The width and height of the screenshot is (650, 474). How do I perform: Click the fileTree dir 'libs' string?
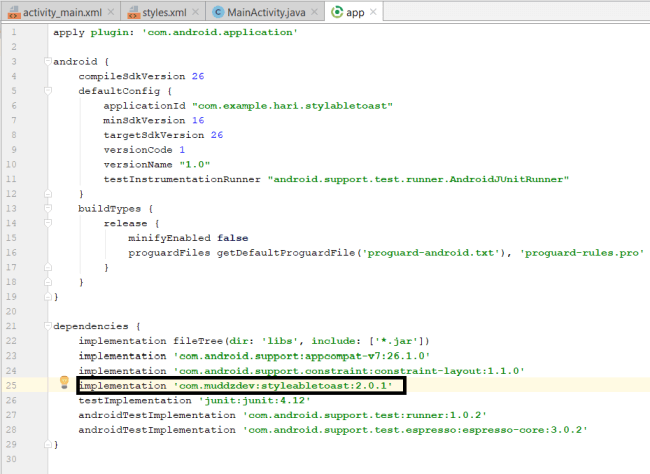coord(279,341)
